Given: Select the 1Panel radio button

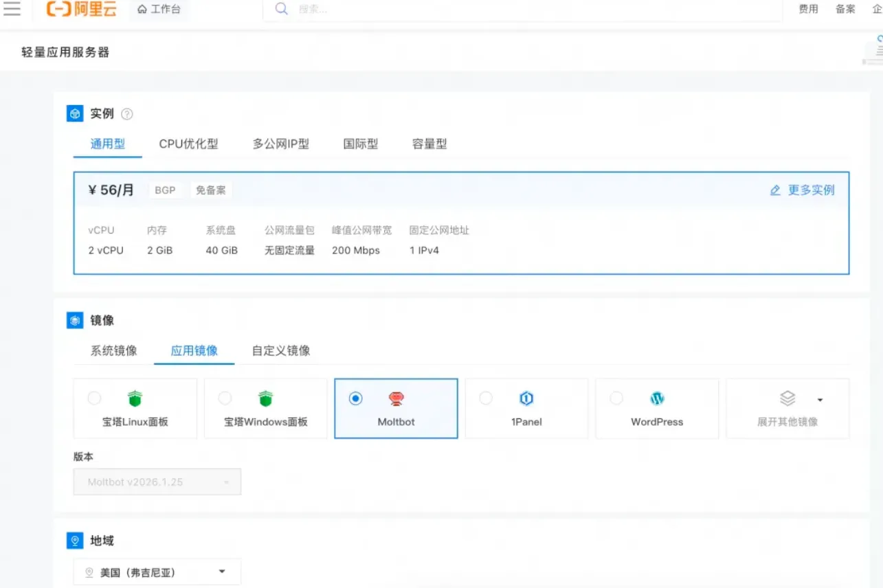Looking at the screenshot, I should pos(486,398).
